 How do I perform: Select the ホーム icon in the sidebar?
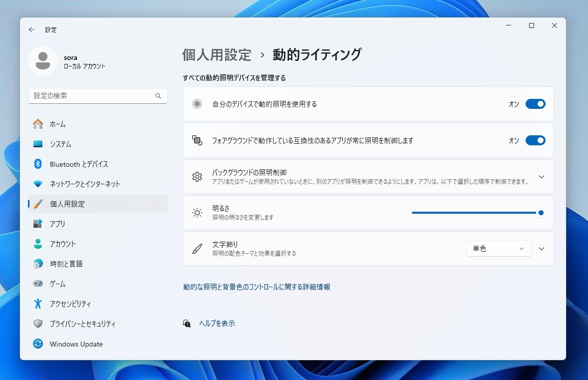(38, 124)
